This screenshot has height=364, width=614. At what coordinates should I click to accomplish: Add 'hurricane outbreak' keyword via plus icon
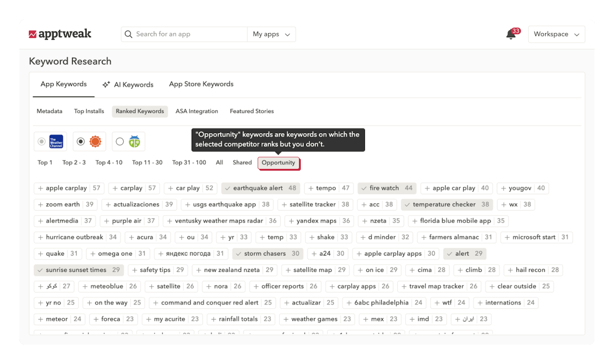coord(40,237)
